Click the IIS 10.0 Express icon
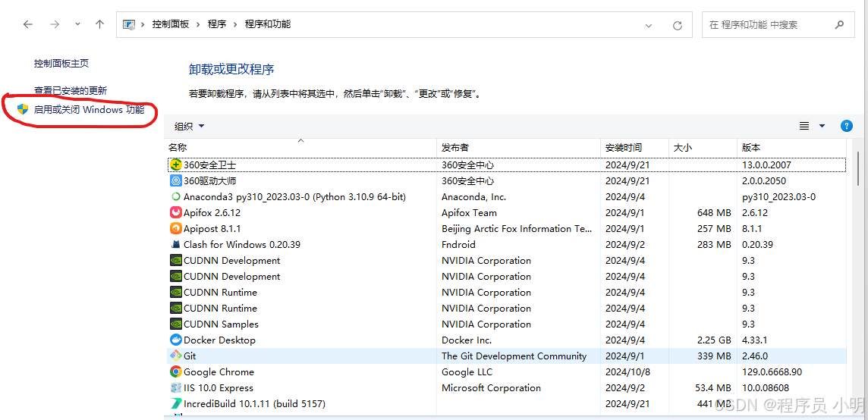Screen dimensions: 868x420 (x=175, y=388)
